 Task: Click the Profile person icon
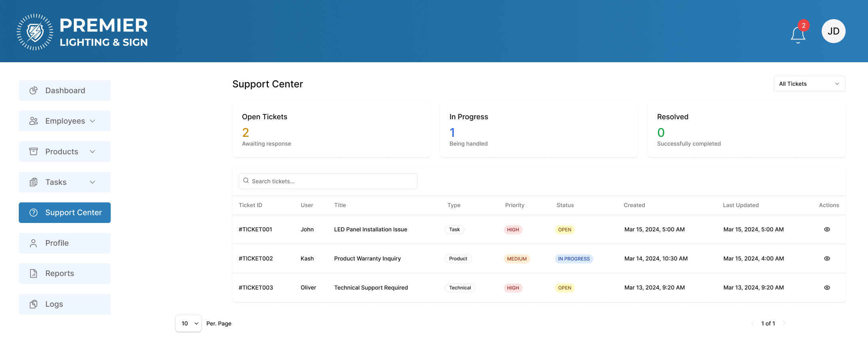[34, 243]
